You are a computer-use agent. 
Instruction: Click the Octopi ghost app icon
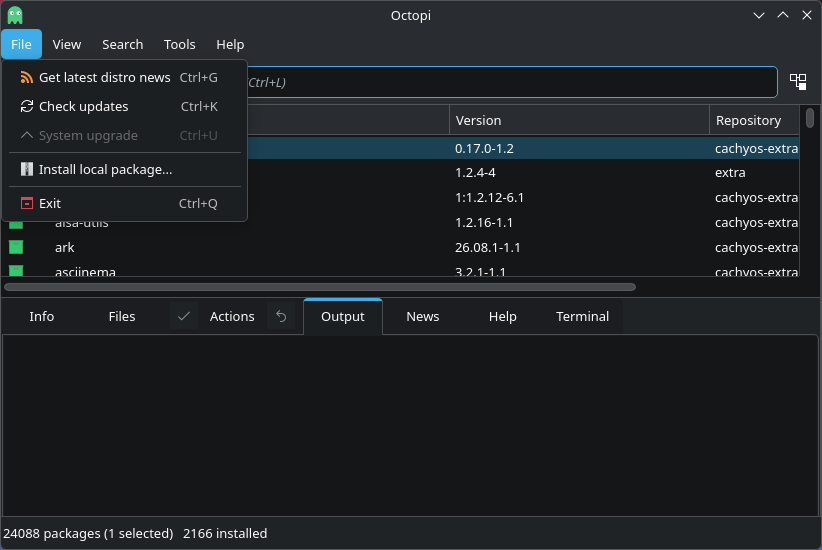[15, 15]
